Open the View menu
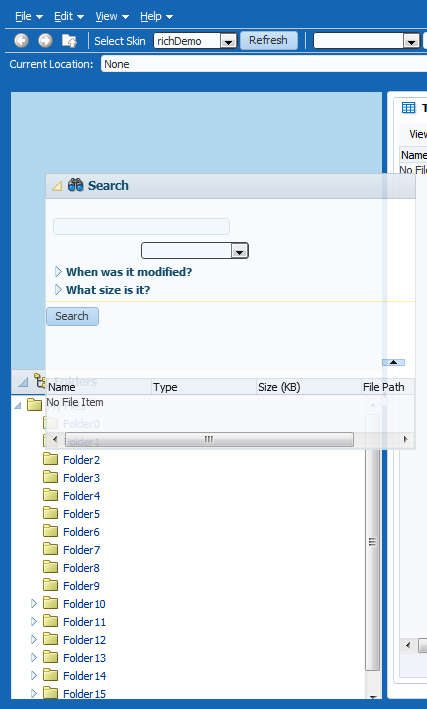This screenshot has width=427, height=709. coord(112,16)
